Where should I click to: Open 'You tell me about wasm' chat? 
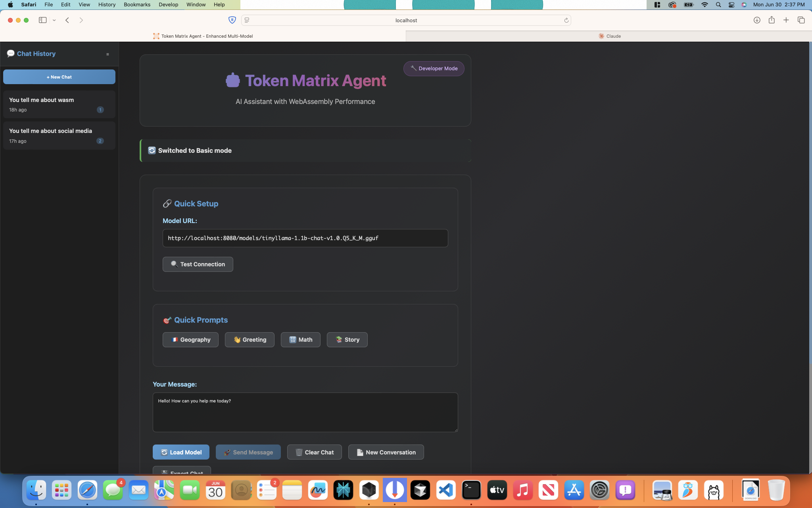(59, 104)
